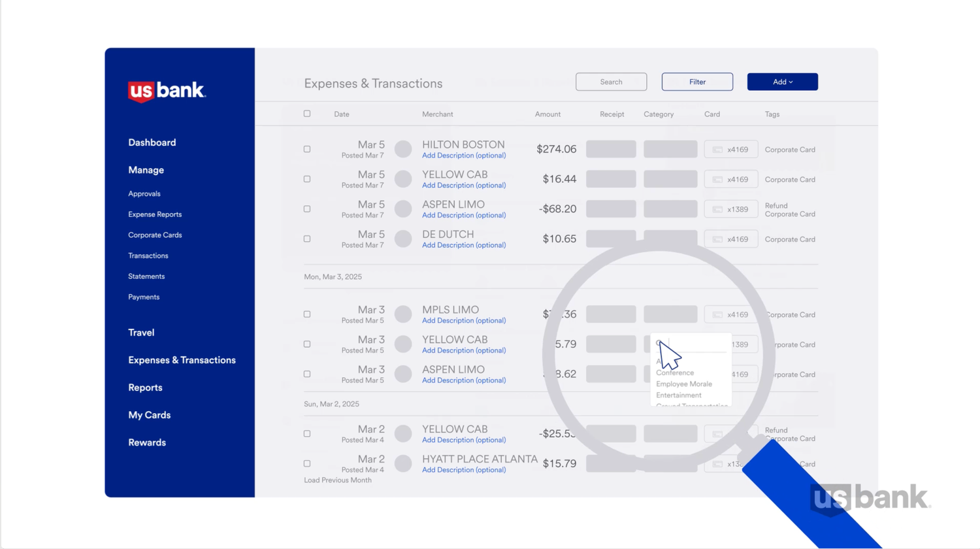
Task: Choose Employee Morale from the category list
Action: click(x=684, y=384)
